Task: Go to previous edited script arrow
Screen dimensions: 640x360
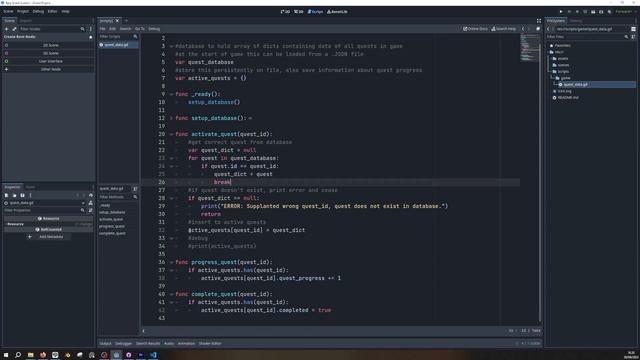Action: tap(523, 29)
